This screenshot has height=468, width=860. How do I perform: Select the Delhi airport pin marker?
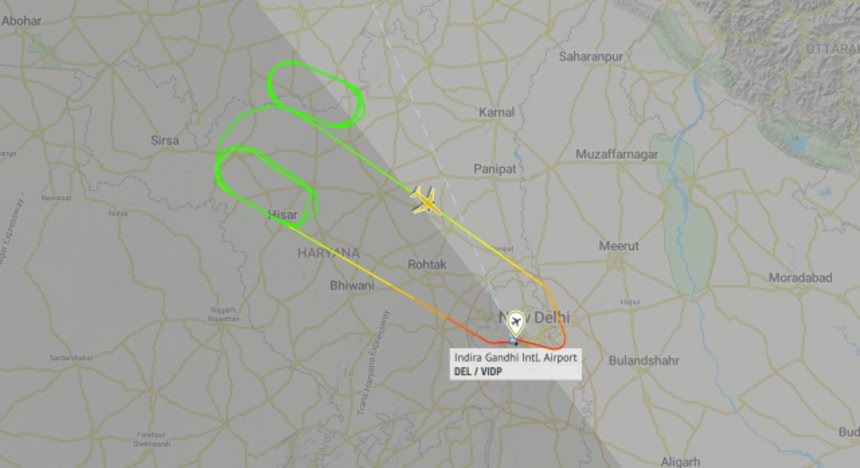click(516, 324)
